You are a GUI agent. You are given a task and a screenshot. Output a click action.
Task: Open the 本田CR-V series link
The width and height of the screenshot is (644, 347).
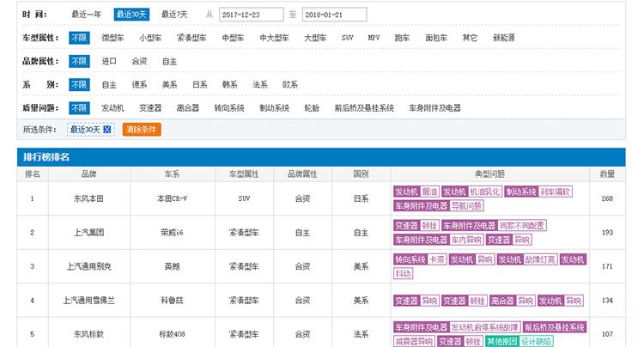tap(172, 198)
